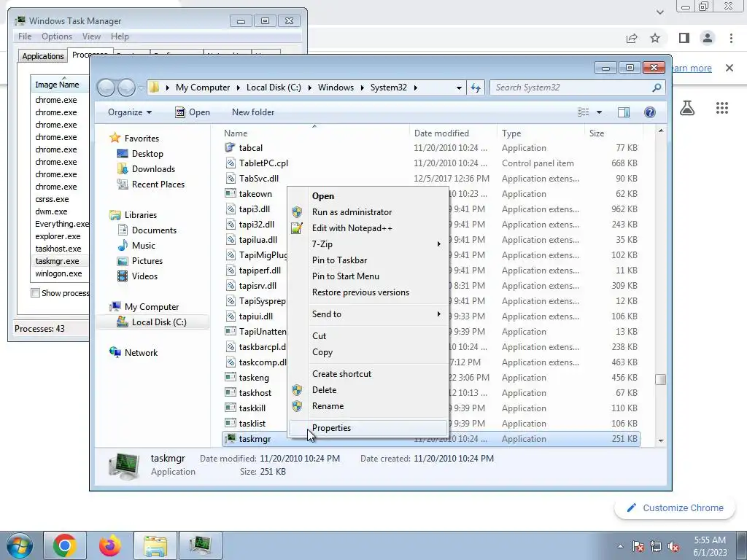Bookmark the page with the star icon
Viewport: 747px width, 560px height.
coord(655,38)
